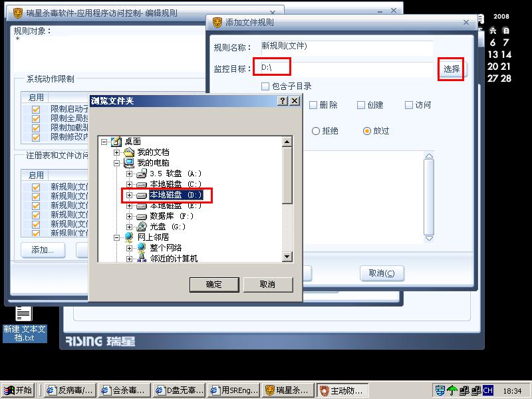Screen dimensions: 532x399
Task: Enable the 包含子目录 checkbox
Action: click(x=265, y=86)
